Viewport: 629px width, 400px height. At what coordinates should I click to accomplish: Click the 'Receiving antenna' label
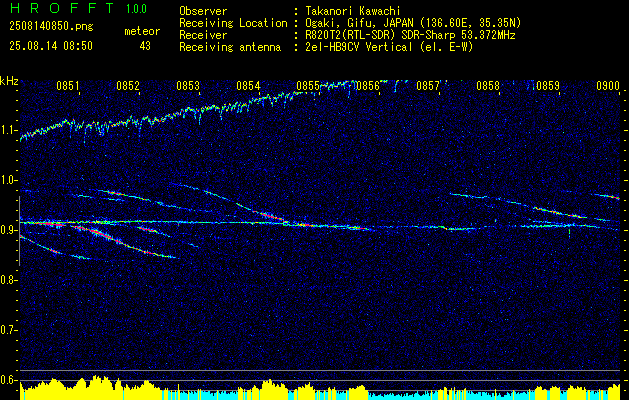point(230,47)
